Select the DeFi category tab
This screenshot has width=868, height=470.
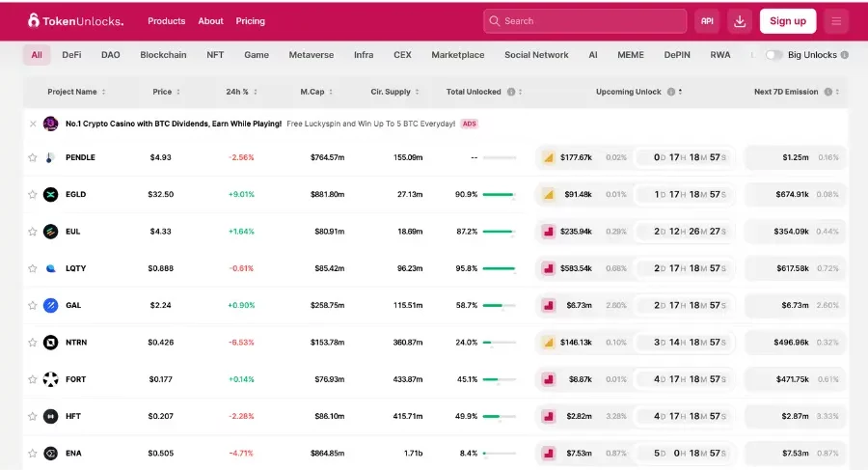click(71, 55)
